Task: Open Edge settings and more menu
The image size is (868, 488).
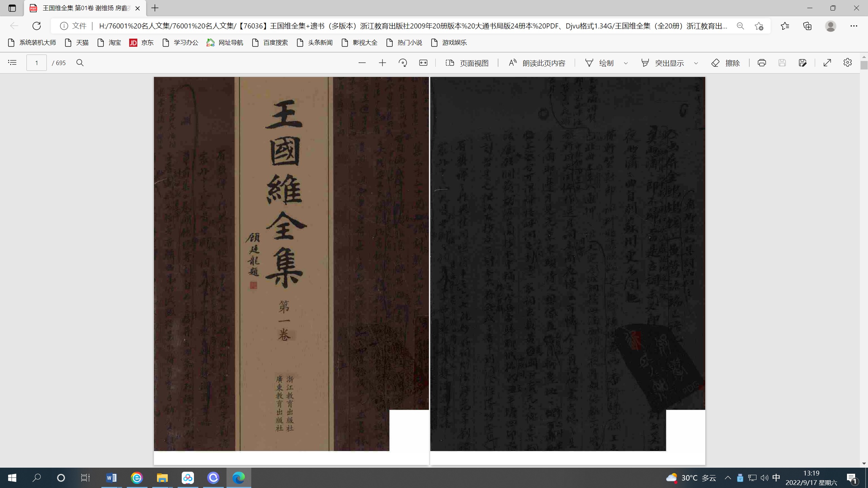Action: coord(853,26)
